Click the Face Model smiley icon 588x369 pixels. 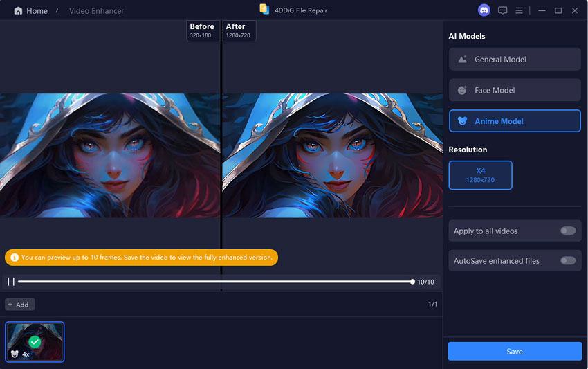[x=462, y=90]
